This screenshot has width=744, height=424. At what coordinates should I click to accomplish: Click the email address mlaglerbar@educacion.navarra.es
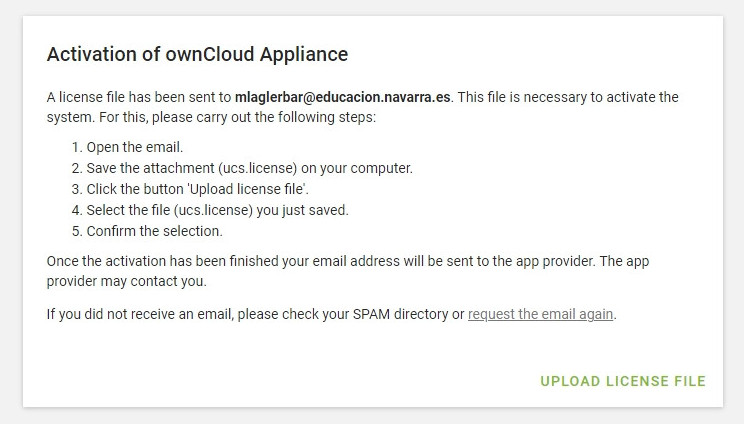coord(343,97)
